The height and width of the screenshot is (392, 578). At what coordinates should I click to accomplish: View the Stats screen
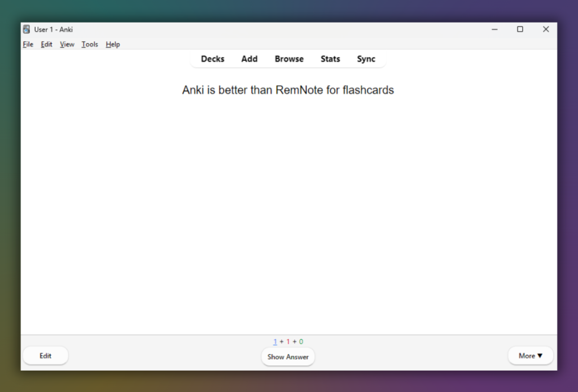(x=330, y=59)
